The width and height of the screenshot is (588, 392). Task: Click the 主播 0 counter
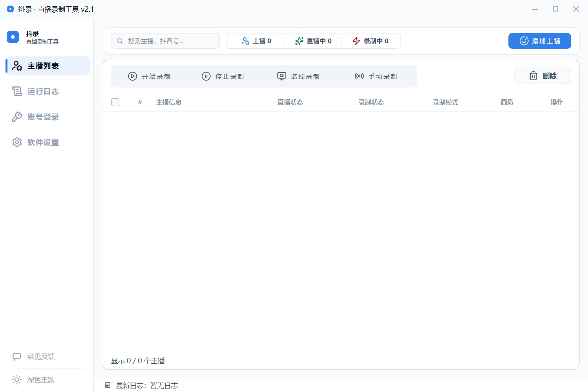point(256,41)
